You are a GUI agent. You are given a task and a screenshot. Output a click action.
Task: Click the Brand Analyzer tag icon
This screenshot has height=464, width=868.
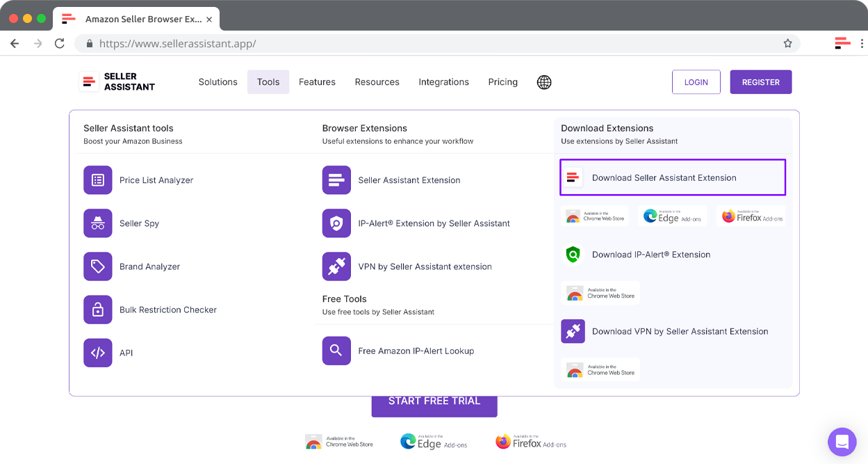pyautogui.click(x=98, y=266)
